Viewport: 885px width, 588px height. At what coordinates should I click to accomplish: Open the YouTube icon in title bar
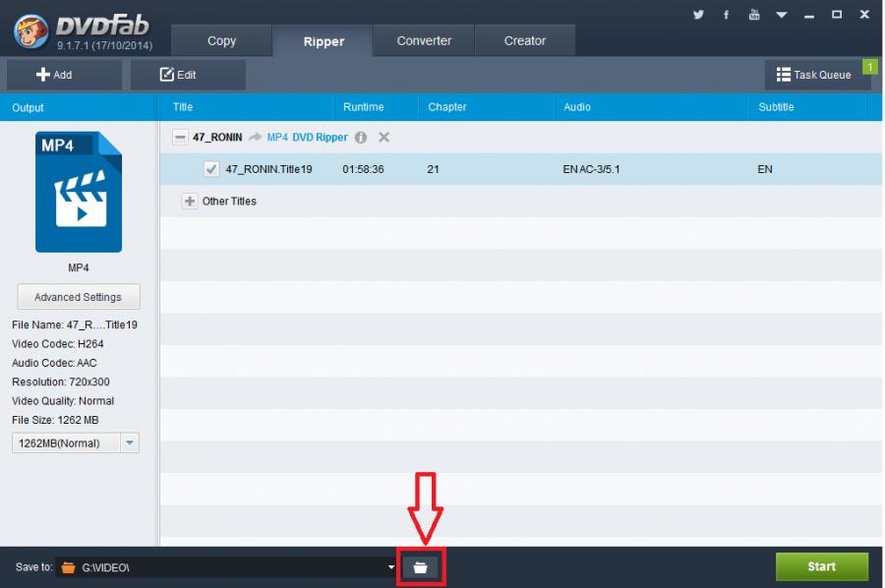pos(754,15)
